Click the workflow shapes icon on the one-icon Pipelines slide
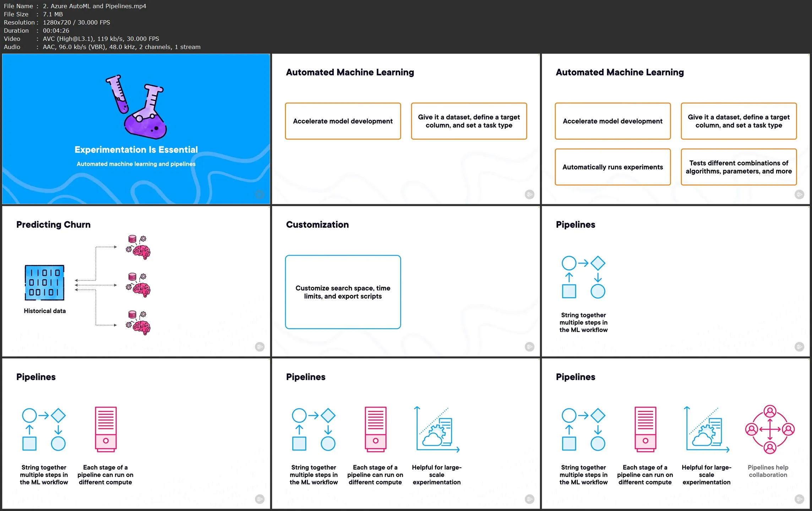Viewport: 812px width, 511px height. point(583,277)
